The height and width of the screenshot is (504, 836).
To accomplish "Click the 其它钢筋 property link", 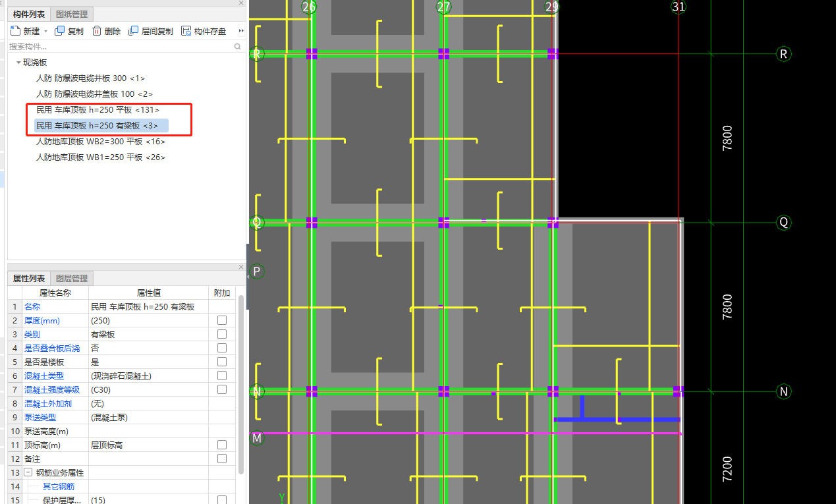I will click(59, 486).
